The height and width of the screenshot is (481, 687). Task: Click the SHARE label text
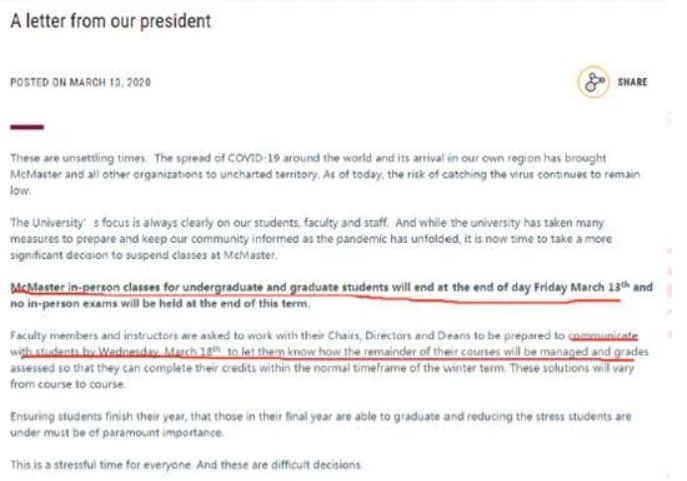coord(632,83)
